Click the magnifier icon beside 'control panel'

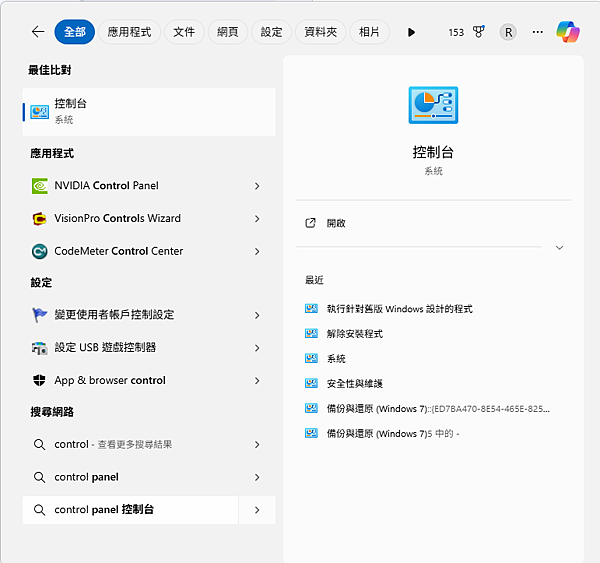[39, 477]
